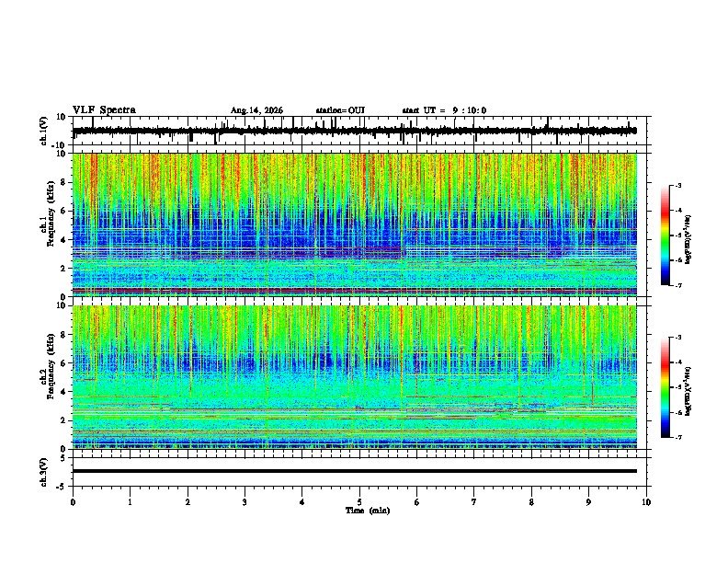Click the ch.2 spectrogram '8' kHz tick label
This screenshot has width=728, height=563.
[x=63, y=335]
